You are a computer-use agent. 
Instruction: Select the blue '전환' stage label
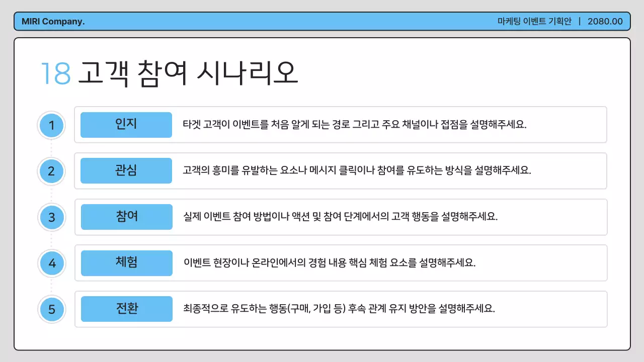(126, 309)
